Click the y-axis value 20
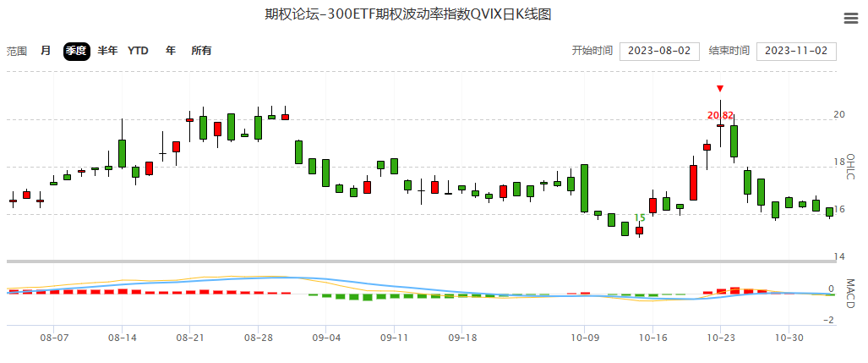The image size is (868, 363). tap(839, 115)
